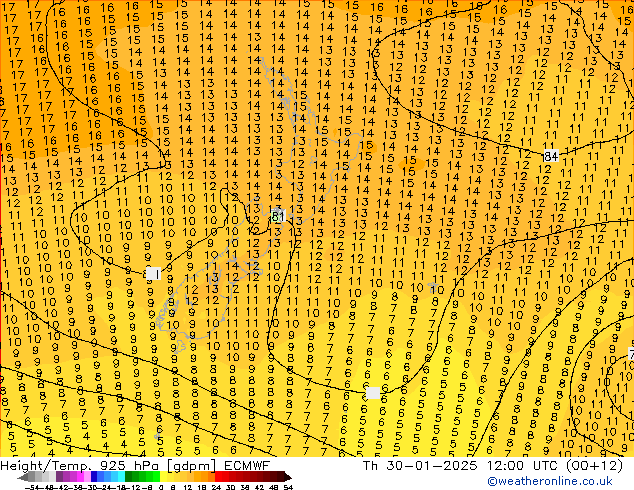Select the bright red legend swatch above 24

(218, 477)
